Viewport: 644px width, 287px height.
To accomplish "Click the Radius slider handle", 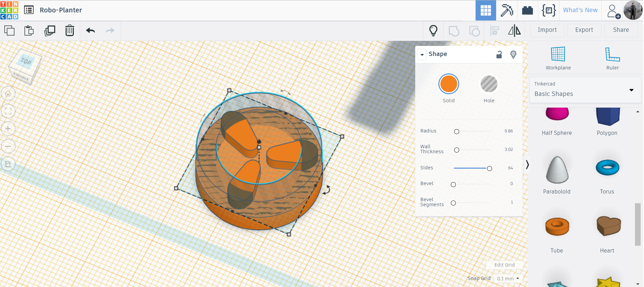I will pos(457,132).
